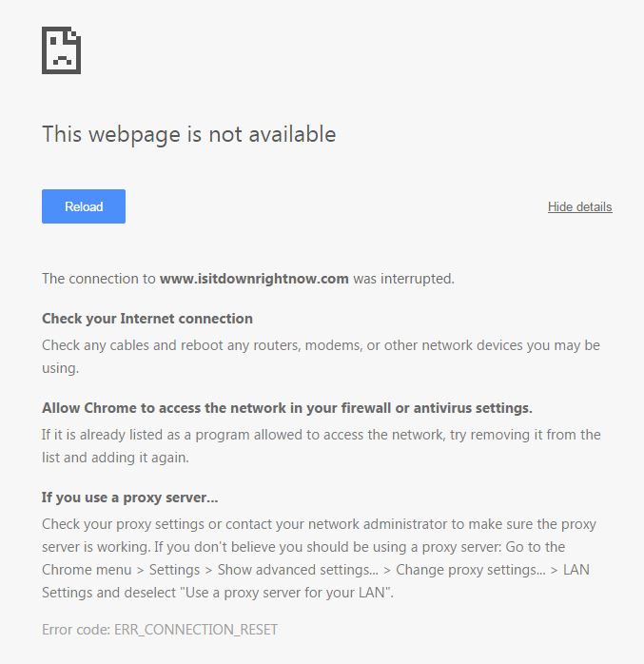Click the words "The connection to"
The width and height of the screenshot is (644, 664).
point(99,279)
